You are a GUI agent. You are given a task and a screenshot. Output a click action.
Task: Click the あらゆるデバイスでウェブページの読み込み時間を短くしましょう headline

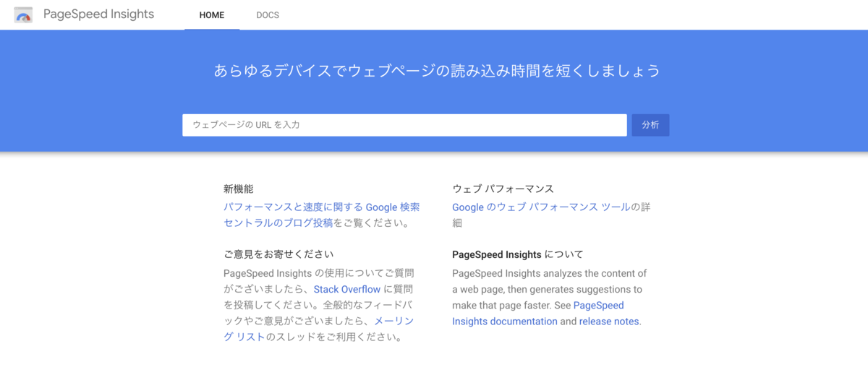pyautogui.click(x=437, y=71)
